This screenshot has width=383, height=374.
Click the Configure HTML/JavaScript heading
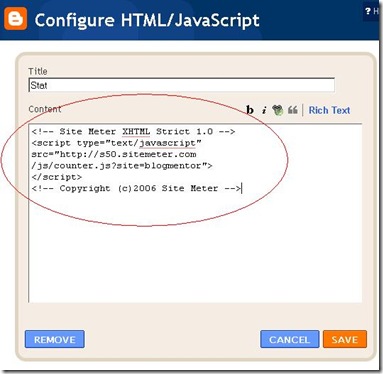click(x=147, y=20)
